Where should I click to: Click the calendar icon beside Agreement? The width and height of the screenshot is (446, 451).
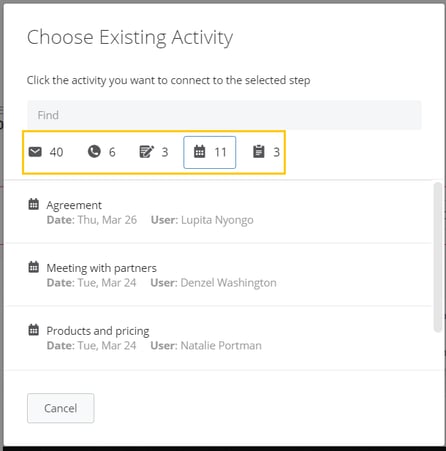pyautogui.click(x=34, y=204)
